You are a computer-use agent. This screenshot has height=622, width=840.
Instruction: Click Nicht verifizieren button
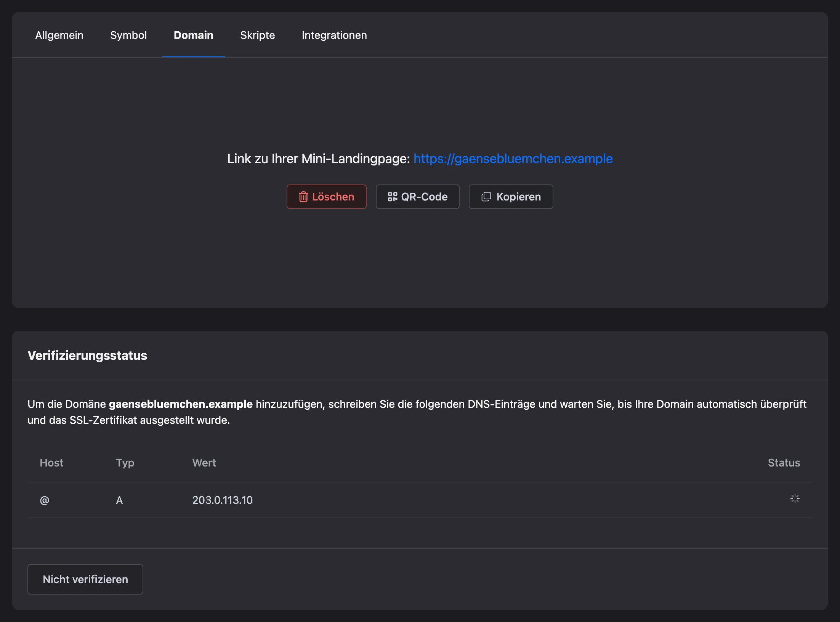click(85, 579)
